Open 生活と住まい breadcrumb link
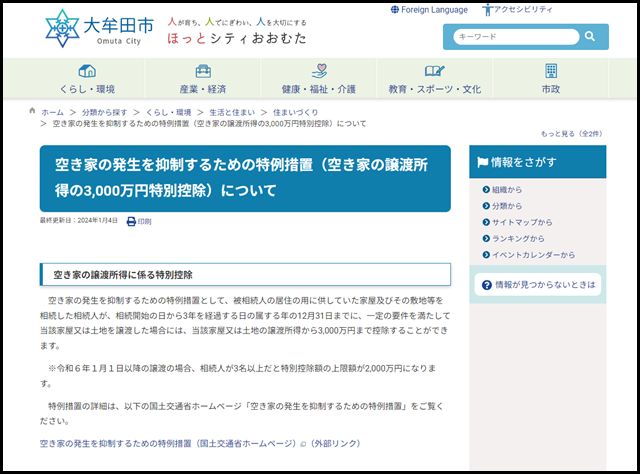The height and width of the screenshot is (474, 640). 232,112
